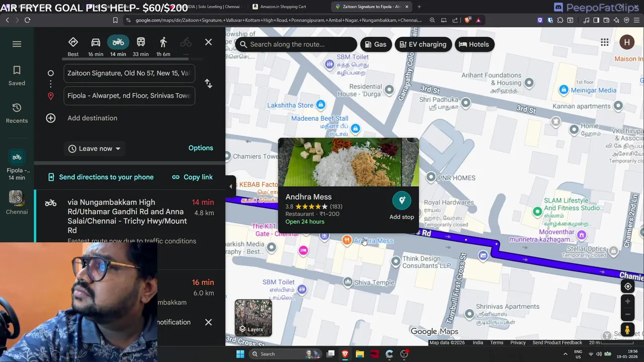Open the Google account avatar H

[627, 42]
